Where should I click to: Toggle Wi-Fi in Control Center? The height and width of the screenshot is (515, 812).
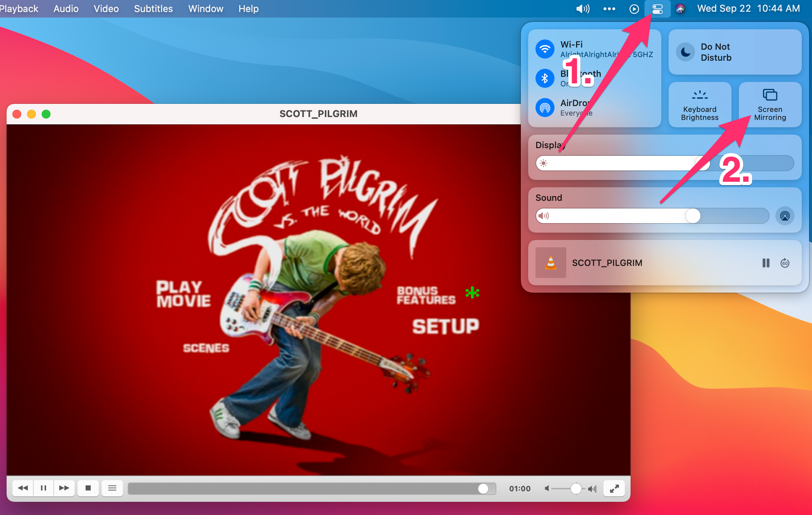click(545, 49)
